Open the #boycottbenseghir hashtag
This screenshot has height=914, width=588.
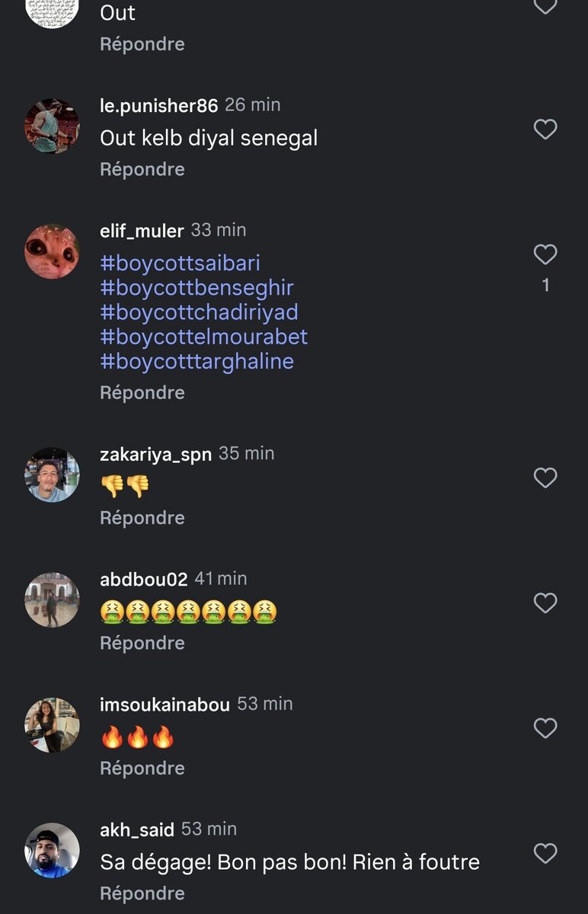197,288
